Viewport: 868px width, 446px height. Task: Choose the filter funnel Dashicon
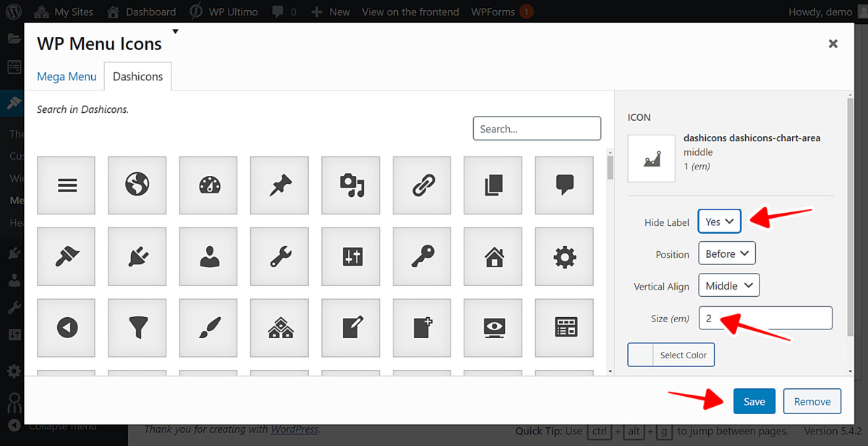137,327
